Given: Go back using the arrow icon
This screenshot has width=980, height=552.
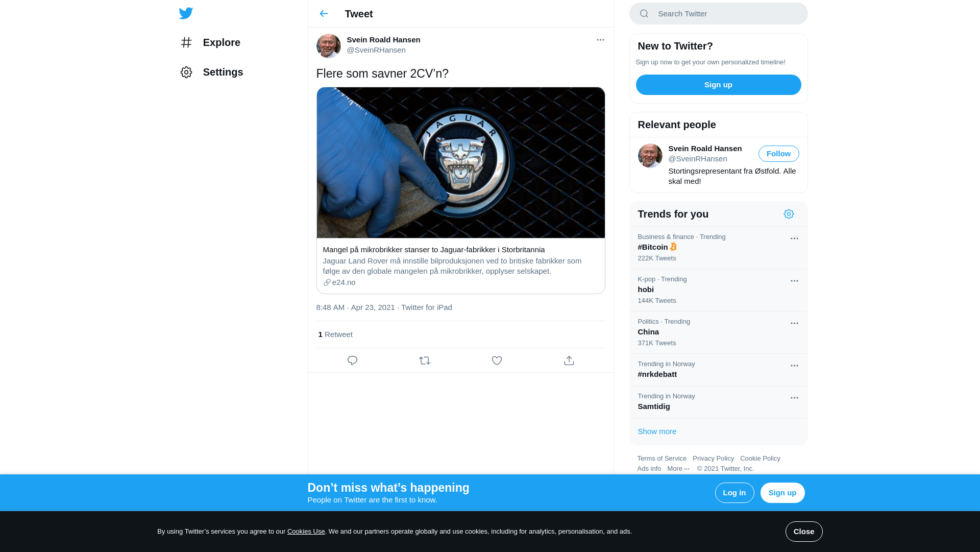Looking at the screenshot, I should pyautogui.click(x=324, y=14).
